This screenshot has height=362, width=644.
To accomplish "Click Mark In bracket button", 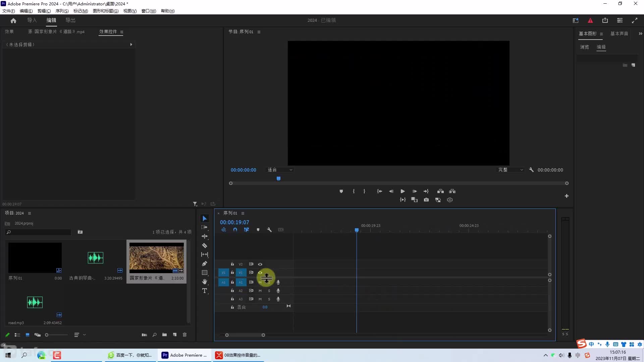I will coord(354,191).
